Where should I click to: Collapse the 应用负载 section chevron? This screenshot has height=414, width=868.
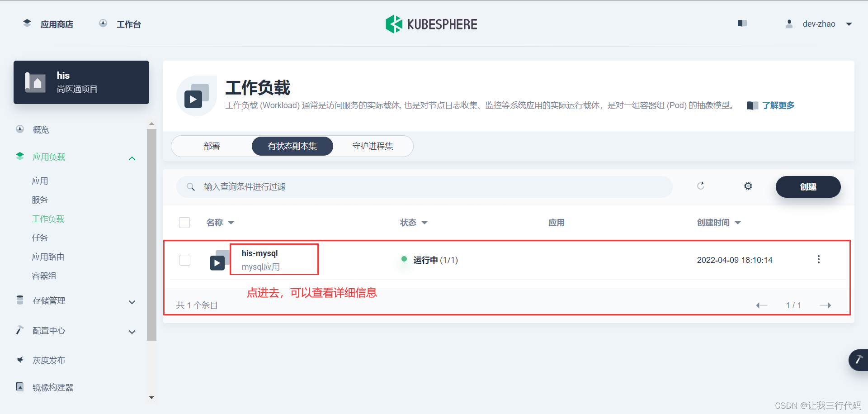tap(132, 158)
